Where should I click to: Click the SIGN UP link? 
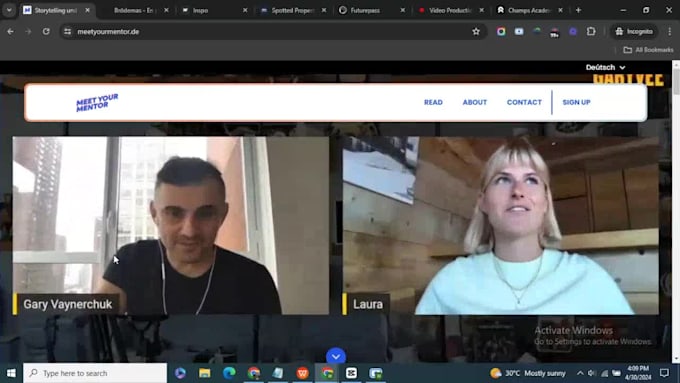tap(576, 102)
